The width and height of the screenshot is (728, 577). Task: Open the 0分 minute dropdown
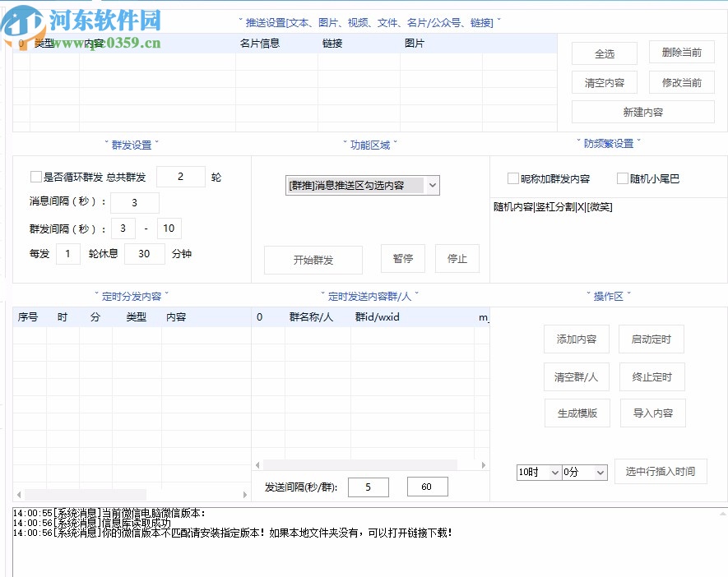pyautogui.click(x=585, y=473)
